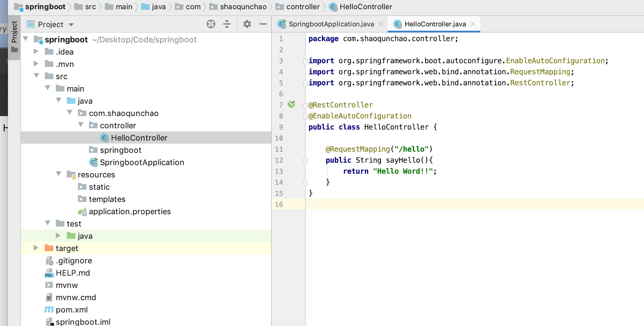Open application.properties file
This screenshot has width=644, height=326.
tap(130, 212)
